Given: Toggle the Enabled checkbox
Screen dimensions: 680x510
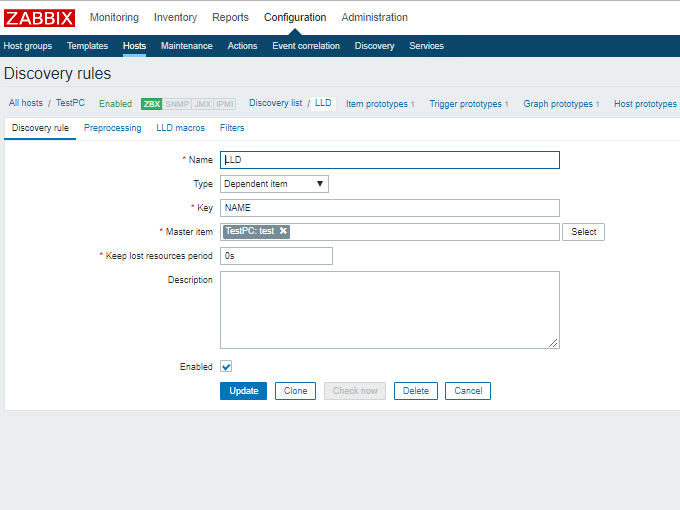Looking at the screenshot, I should pyautogui.click(x=226, y=366).
